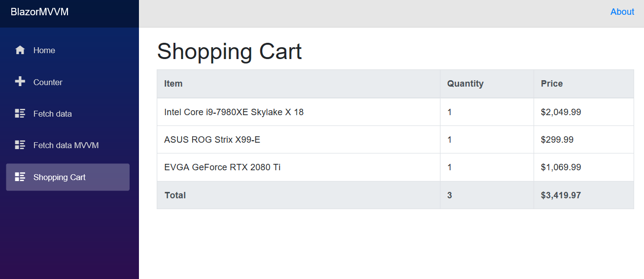Click the Fetch data list icon

20,114
